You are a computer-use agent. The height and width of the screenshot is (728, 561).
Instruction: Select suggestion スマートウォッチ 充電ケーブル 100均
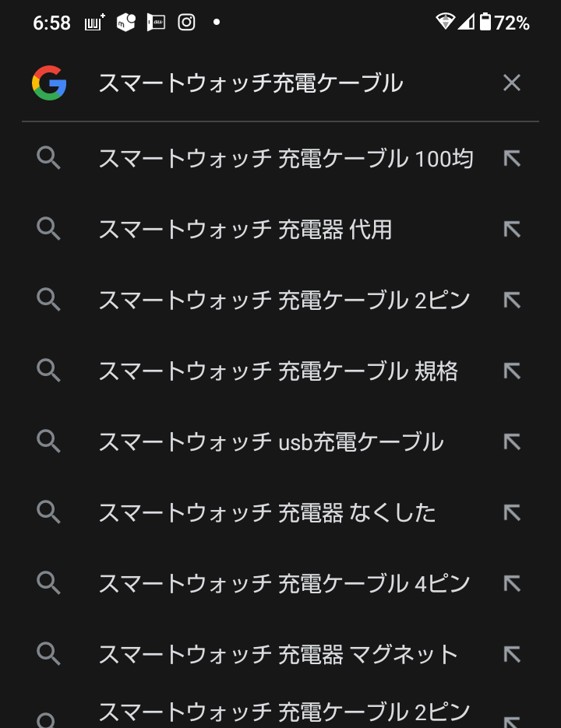pyautogui.click(x=285, y=159)
